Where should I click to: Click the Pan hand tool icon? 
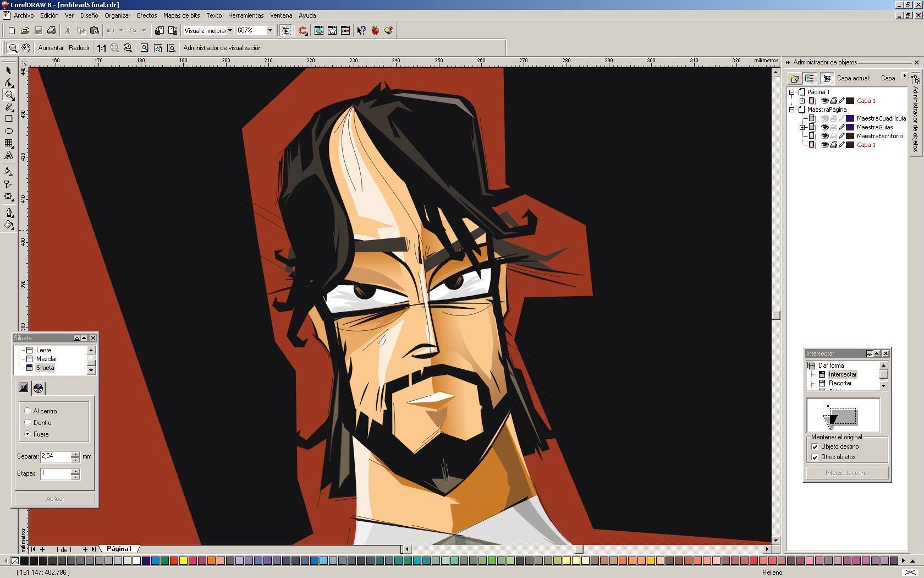point(26,48)
